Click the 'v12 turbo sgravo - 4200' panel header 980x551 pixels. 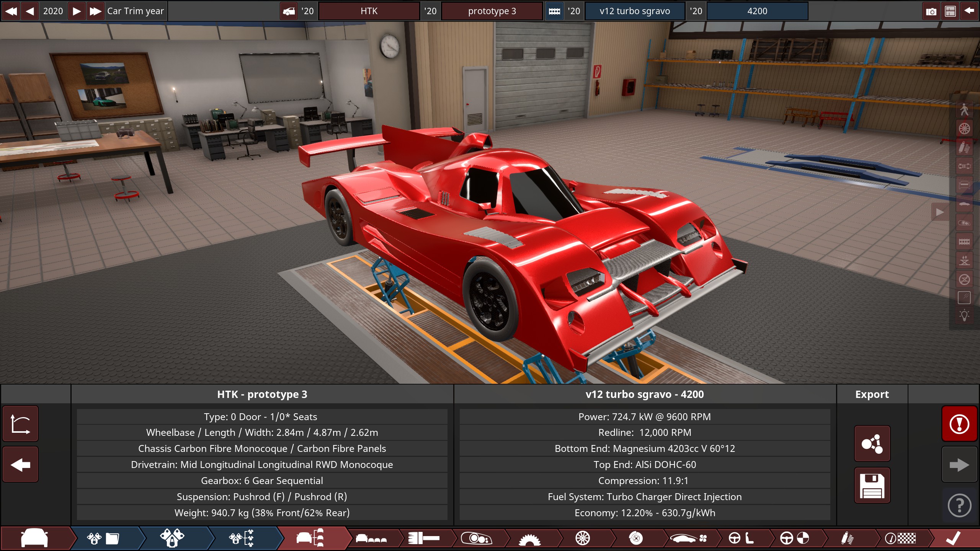point(645,394)
